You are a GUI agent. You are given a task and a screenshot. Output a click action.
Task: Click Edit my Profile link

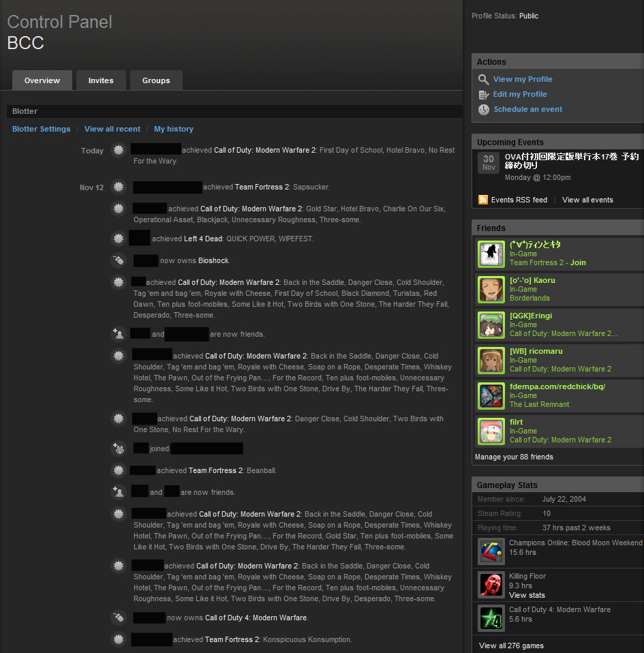coord(520,94)
